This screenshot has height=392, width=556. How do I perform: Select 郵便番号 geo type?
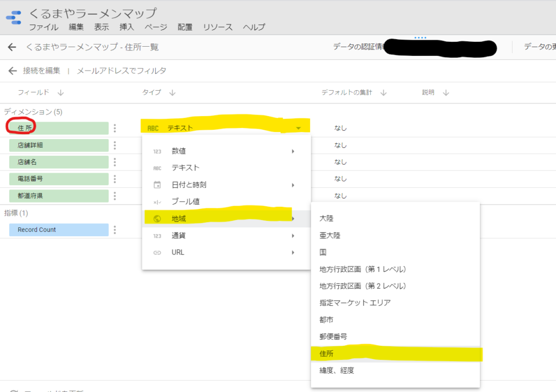point(395,337)
